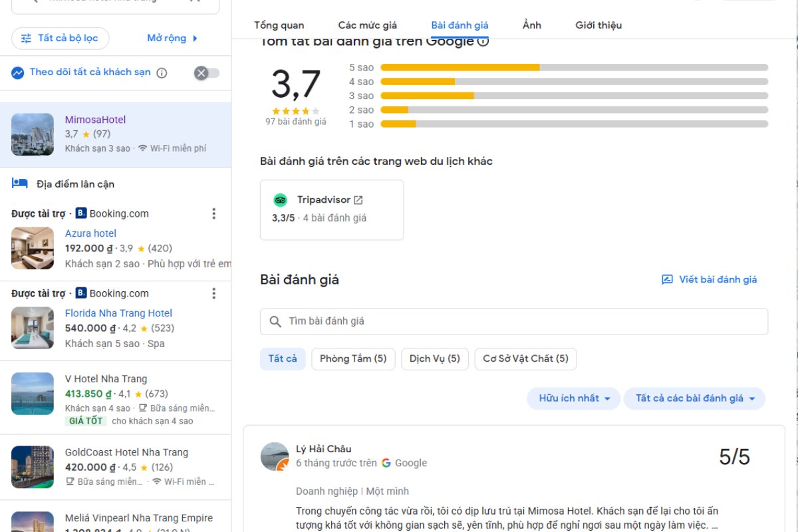Toggle the 'Theo dõi tất cả khách sạn' switch
The height and width of the screenshot is (532, 798).
click(206, 72)
